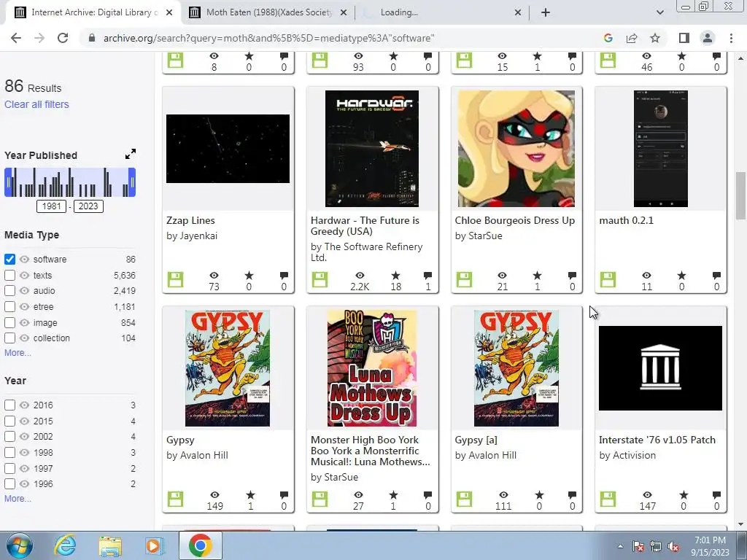Share this page icon
This screenshot has height=560, width=747.
632,38
